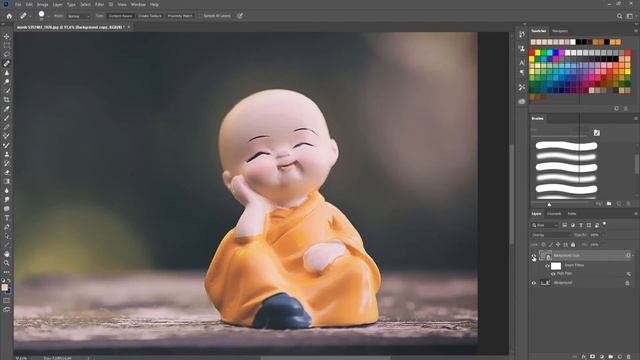Viewport: 640px width, 360px height.
Task: Select the Clone Stamp tool
Action: 7,154
